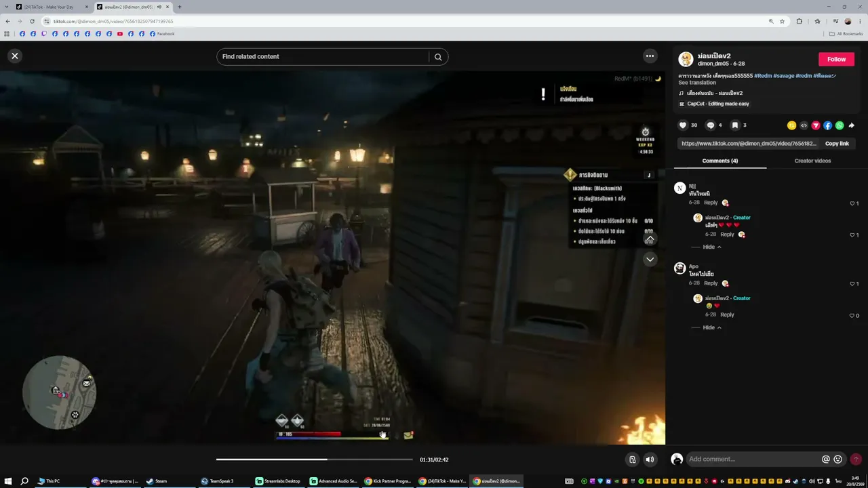Like Apo's comment

pos(852,284)
